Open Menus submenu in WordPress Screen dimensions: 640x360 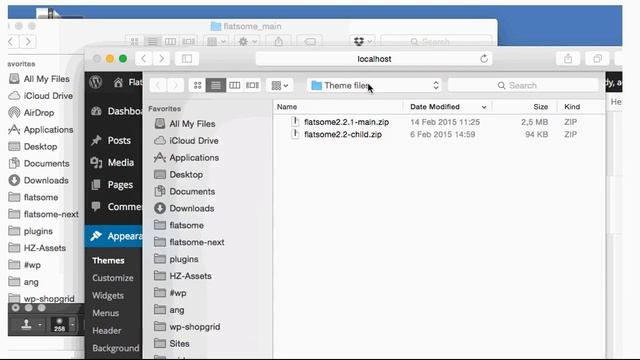pyautogui.click(x=106, y=313)
